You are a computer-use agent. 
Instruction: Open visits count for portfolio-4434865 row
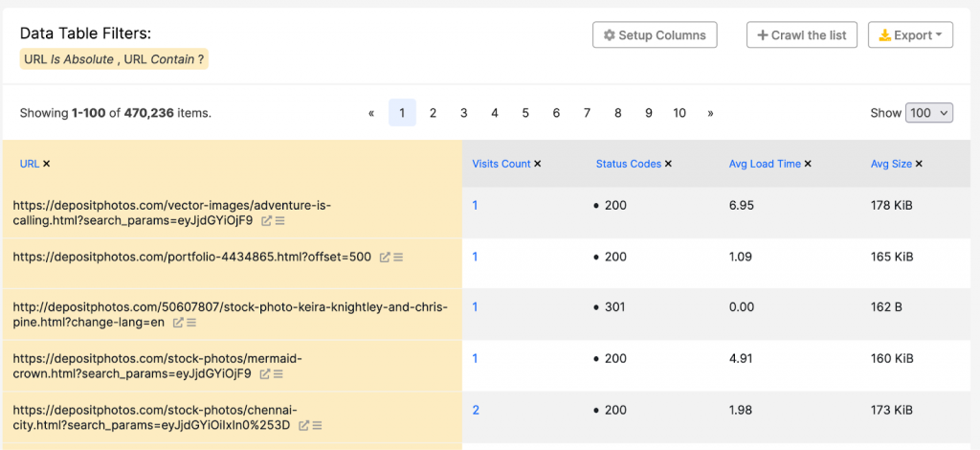475,257
